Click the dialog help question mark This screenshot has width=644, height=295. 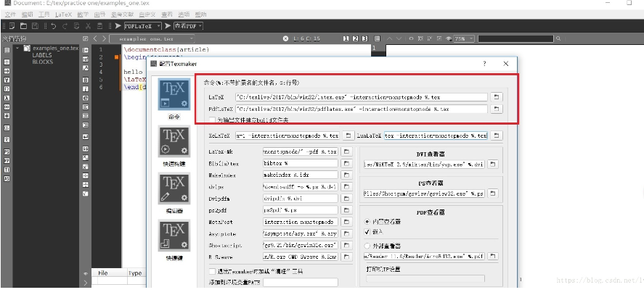(485, 64)
